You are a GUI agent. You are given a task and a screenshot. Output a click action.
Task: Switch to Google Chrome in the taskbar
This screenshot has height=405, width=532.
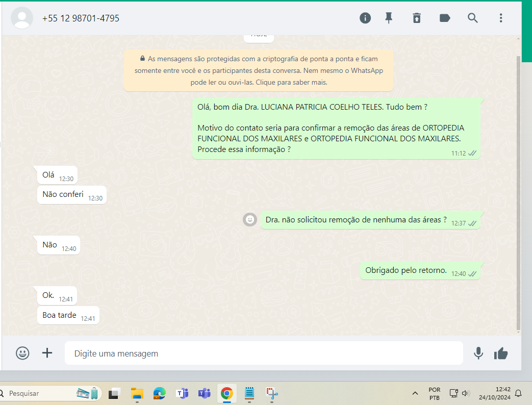click(x=226, y=393)
